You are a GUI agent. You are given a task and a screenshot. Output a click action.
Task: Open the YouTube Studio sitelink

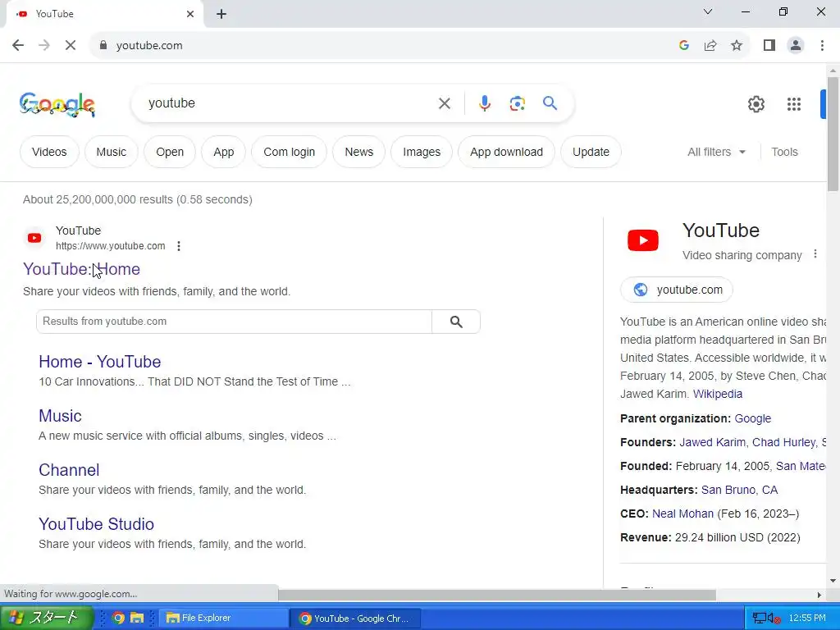97,524
